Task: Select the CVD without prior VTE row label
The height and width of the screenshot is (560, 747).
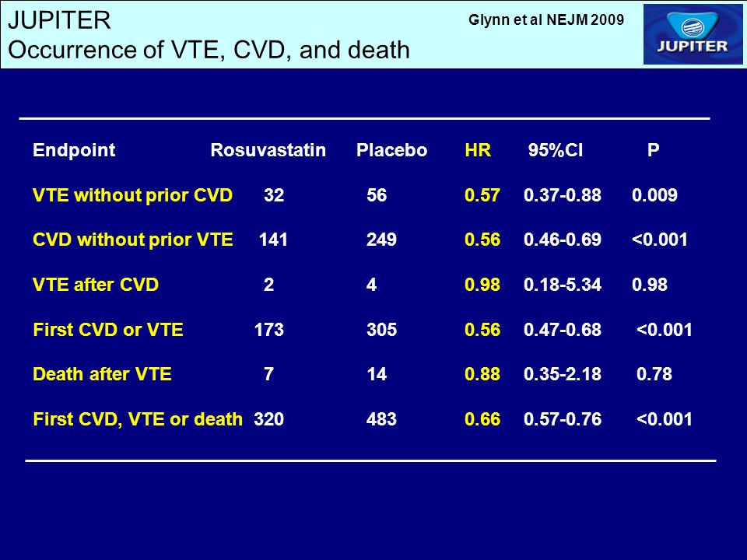Action: pyautogui.click(x=133, y=240)
